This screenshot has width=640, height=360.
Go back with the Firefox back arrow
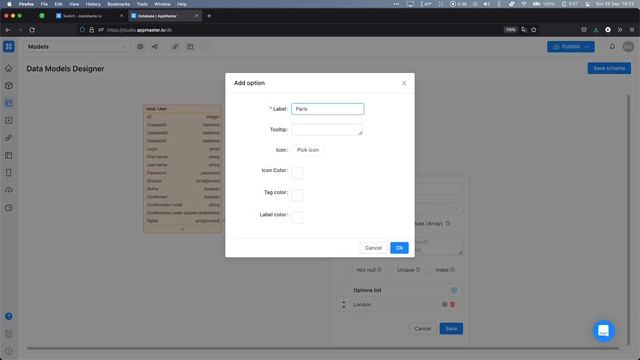click(x=8, y=30)
